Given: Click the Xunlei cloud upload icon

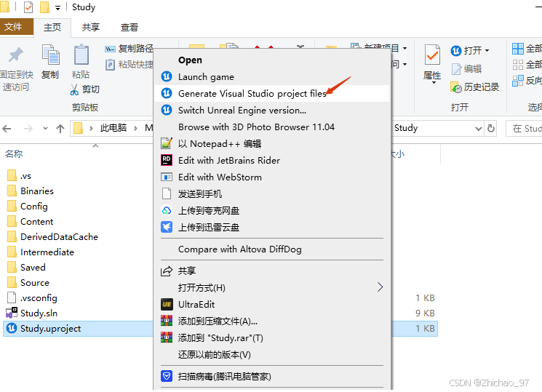Looking at the screenshot, I should [x=167, y=228].
